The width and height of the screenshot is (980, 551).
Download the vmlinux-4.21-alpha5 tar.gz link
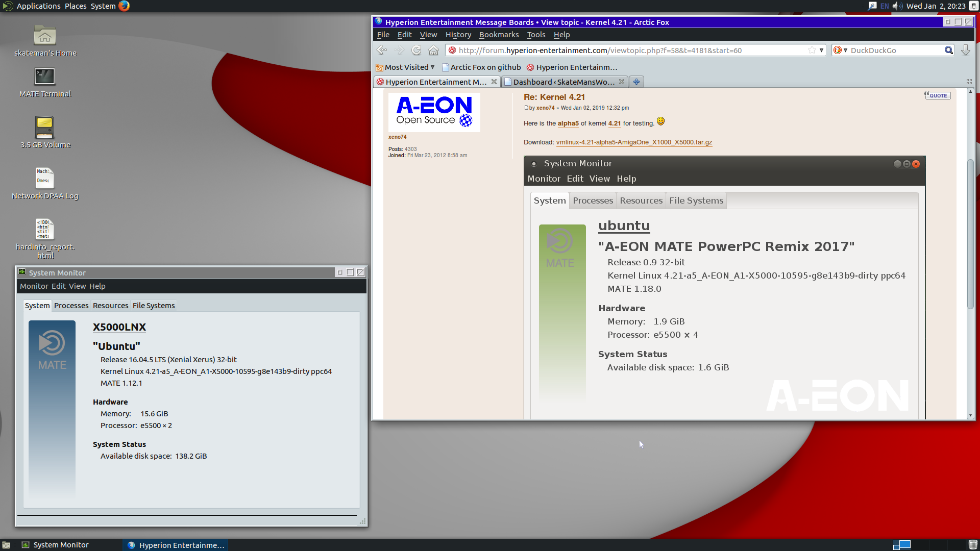point(634,142)
